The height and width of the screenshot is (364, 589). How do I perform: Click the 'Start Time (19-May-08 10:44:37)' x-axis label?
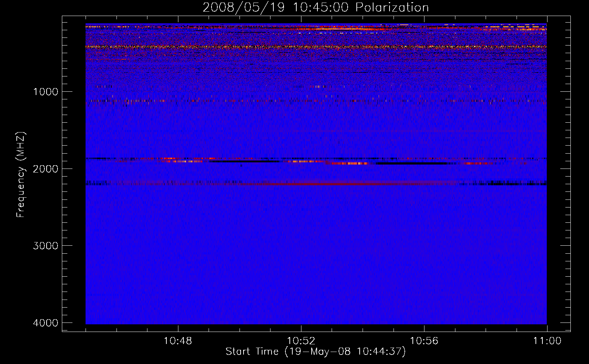316,352
